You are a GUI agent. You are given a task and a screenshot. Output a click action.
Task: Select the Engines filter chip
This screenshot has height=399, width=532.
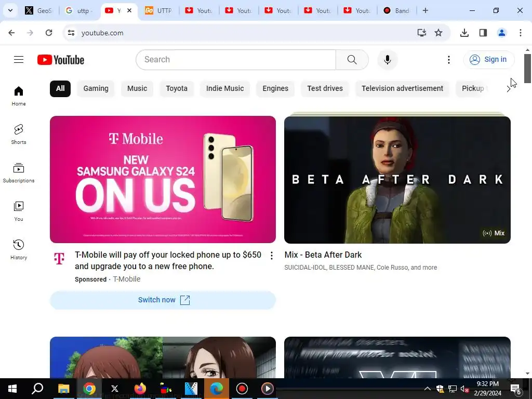click(x=275, y=88)
